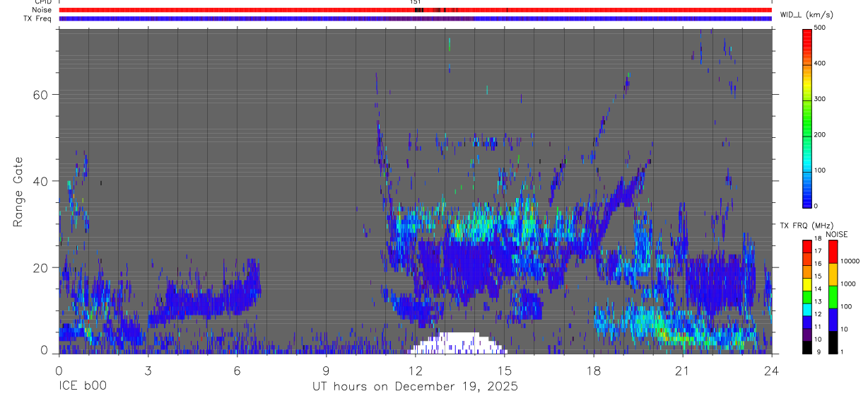Click the 'ICE b00' radar label
This screenshot has width=868, height=401.
(83, 387)
